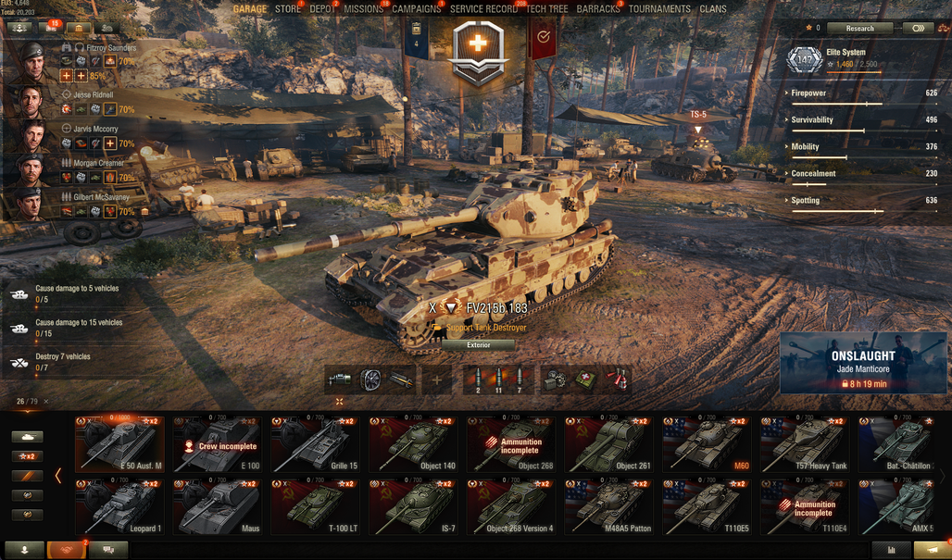Open the chat channels icon at bottom
Viewport: 952px width, 560px height.
[x=108, y=550]
